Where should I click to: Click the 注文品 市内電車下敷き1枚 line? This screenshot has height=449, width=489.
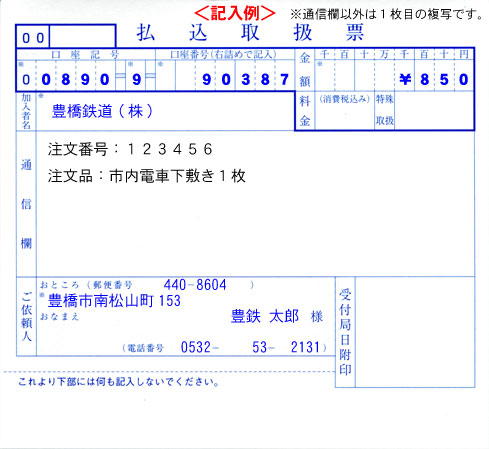pos(147,176)
